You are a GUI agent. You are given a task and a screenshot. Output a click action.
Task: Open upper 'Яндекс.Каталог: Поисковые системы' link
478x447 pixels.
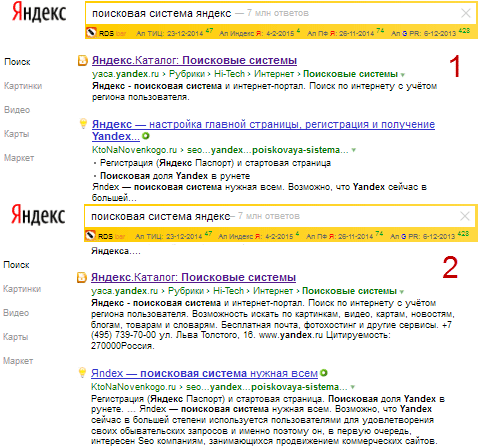tap(194, 60)
